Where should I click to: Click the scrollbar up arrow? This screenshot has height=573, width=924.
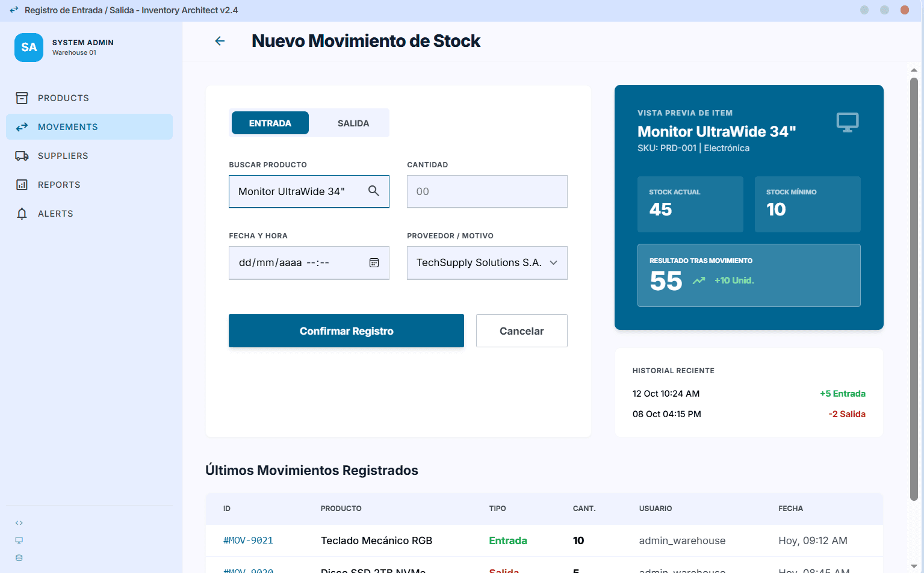[x=914, y=70]
